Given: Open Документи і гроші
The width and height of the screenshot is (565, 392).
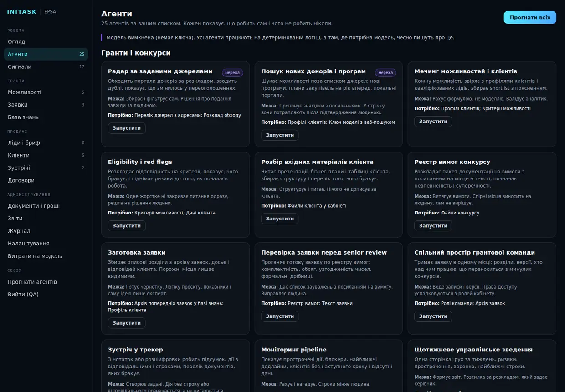Looking at the screenshot, I should [46, 206].
